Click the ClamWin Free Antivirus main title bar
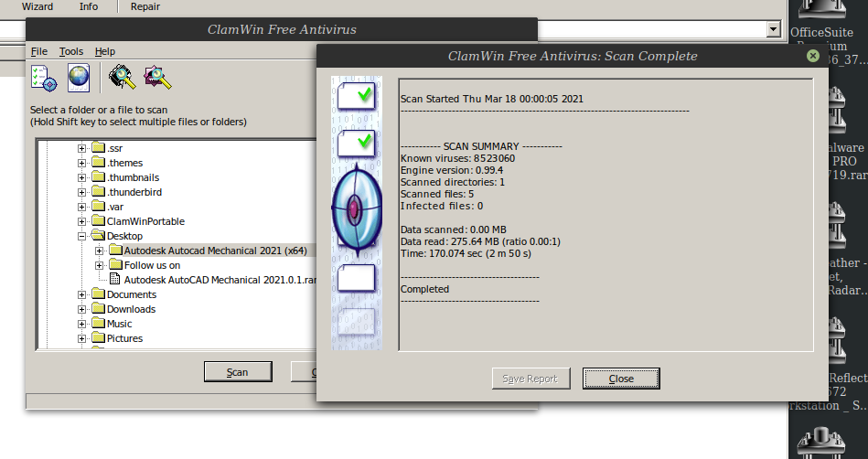Screen dimensions: 868x459 click(281, 29)
